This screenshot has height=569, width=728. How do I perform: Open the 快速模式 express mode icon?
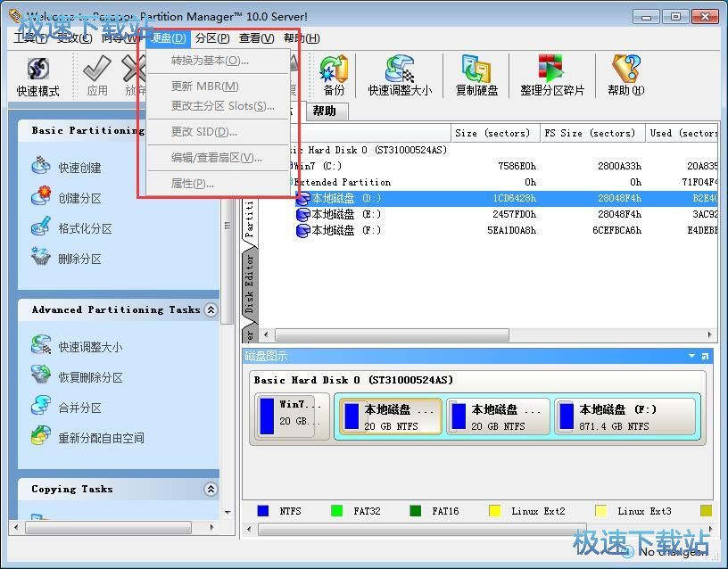tap(37, 69)
